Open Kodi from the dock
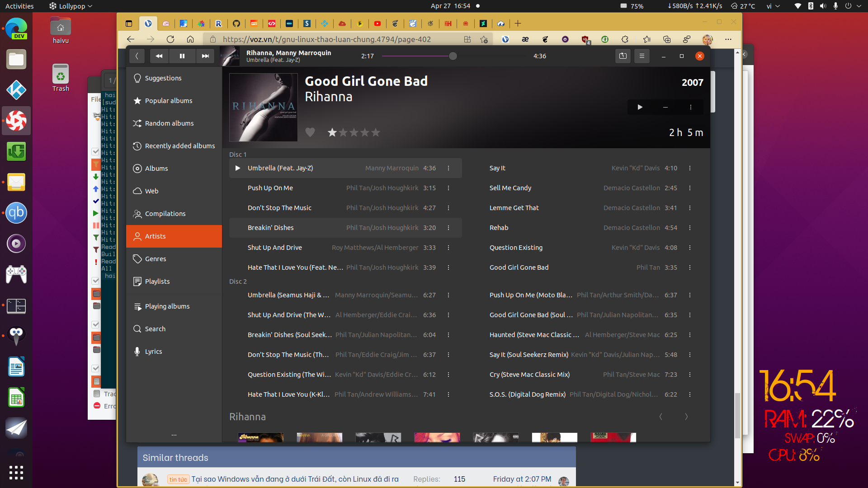 (16, 90)
